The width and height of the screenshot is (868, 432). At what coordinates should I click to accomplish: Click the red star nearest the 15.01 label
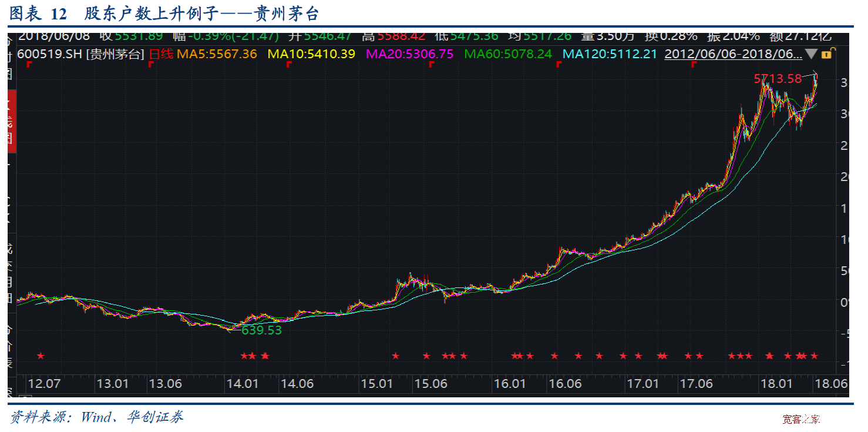click(x=396, y=356)
